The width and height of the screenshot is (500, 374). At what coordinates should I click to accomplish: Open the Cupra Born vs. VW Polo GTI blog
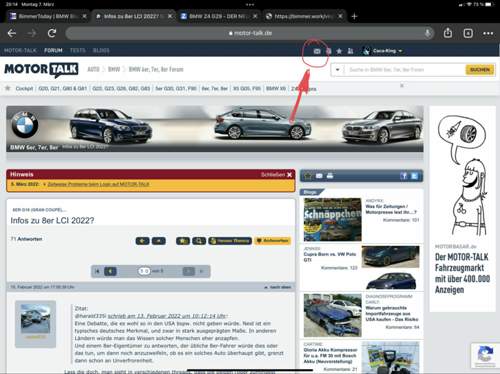pyautogui.click(x=330, y=257)
